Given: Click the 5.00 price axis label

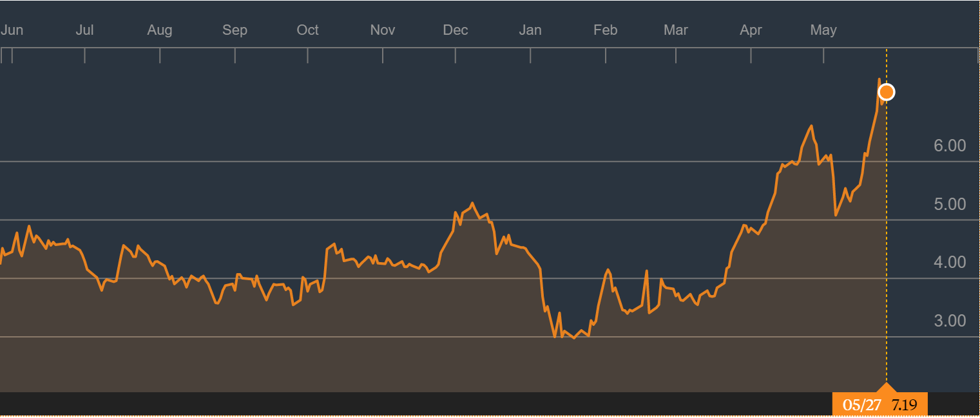Looking at the screenshot, I should [x=950, y=204].
